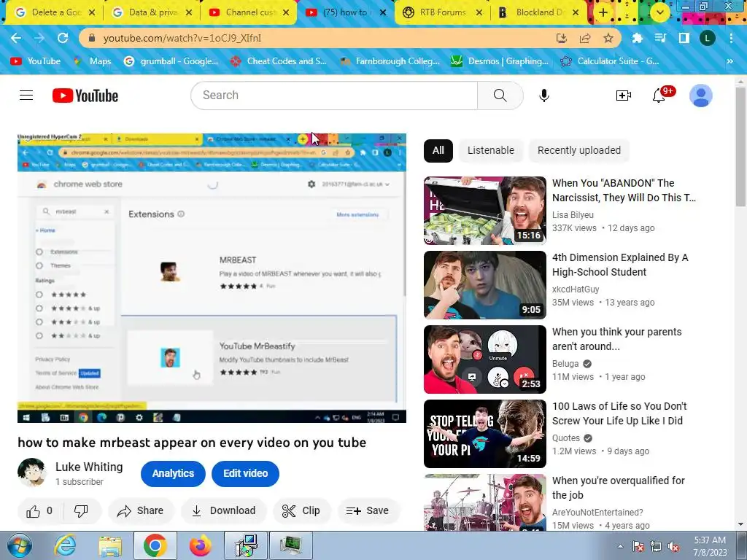Save the video to a playlist
This screenshot has width=747, height=560.
pos(368,511)
